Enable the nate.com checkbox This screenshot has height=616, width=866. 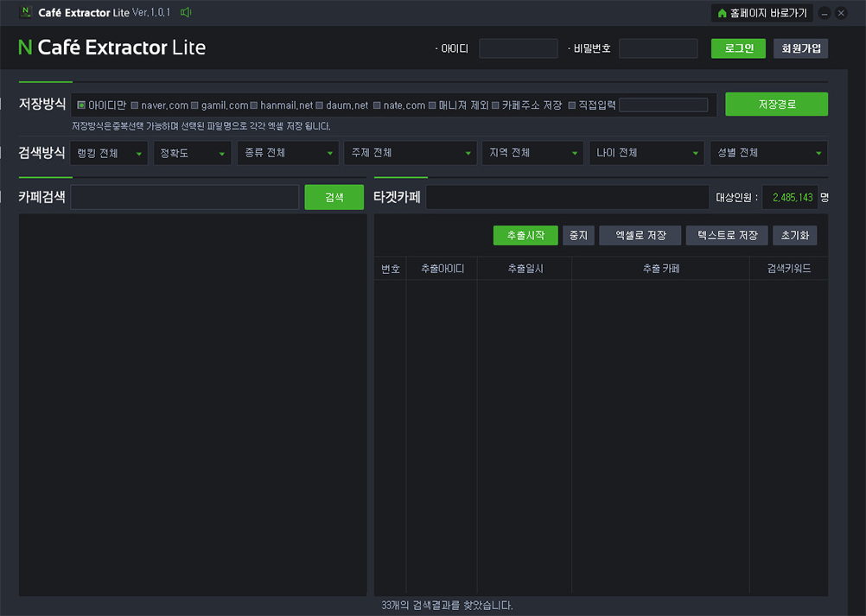coord(377,105)
